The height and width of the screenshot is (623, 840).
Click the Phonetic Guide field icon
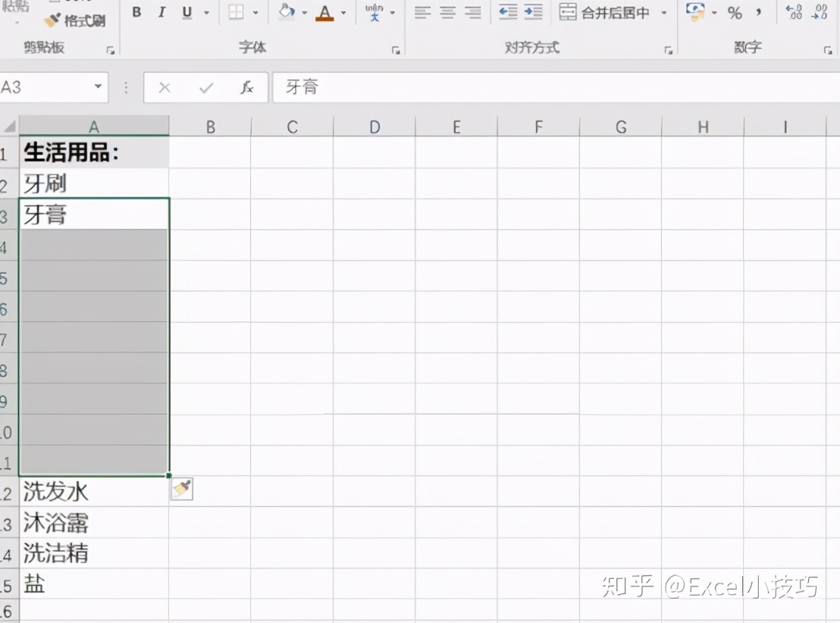click(375, 12)
